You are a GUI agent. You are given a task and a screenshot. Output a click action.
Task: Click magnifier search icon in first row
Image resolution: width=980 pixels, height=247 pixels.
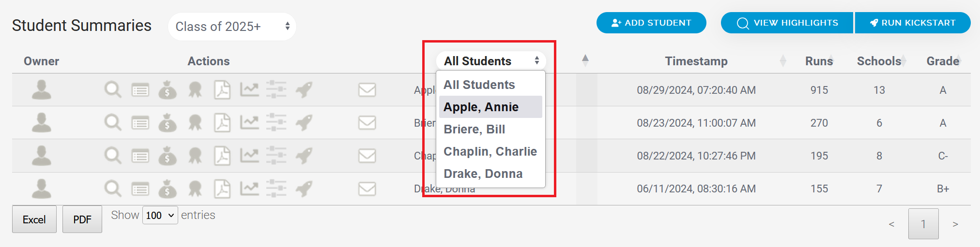113,90
